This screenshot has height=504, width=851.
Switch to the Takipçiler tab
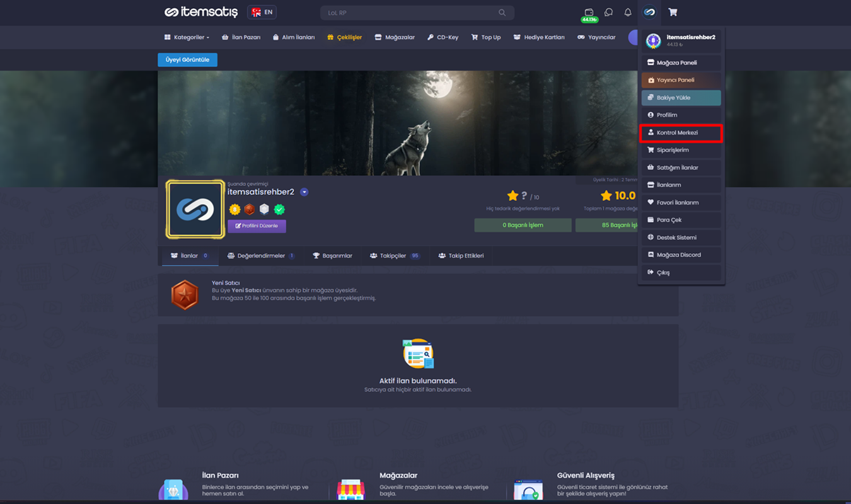pos(395,256)
